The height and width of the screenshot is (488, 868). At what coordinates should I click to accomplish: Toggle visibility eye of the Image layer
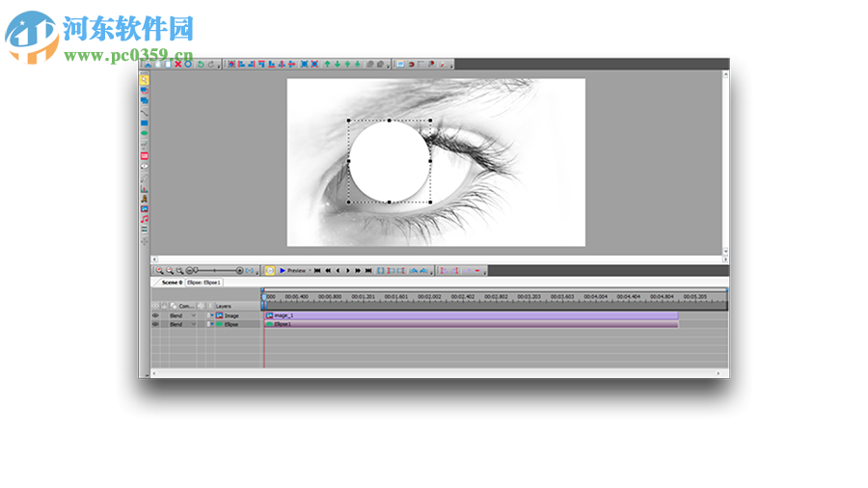(x=155, y=315)
